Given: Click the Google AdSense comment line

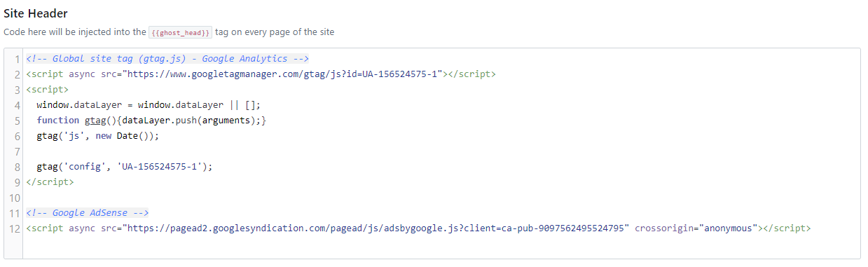Looking at the screenshot, I should 88,213.
